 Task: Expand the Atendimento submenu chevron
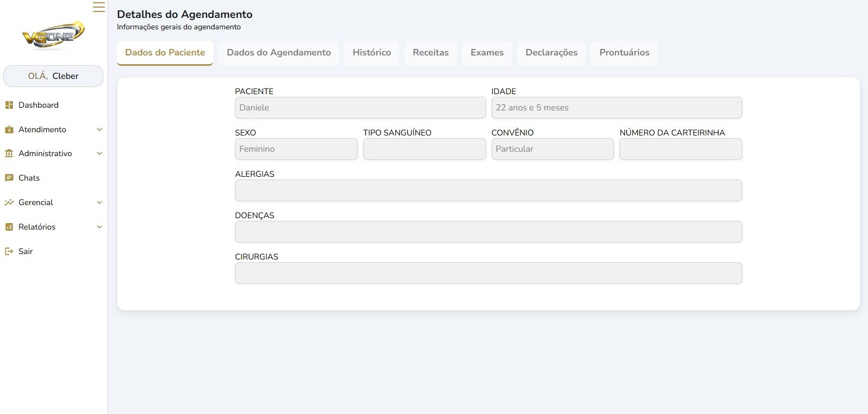100,129
